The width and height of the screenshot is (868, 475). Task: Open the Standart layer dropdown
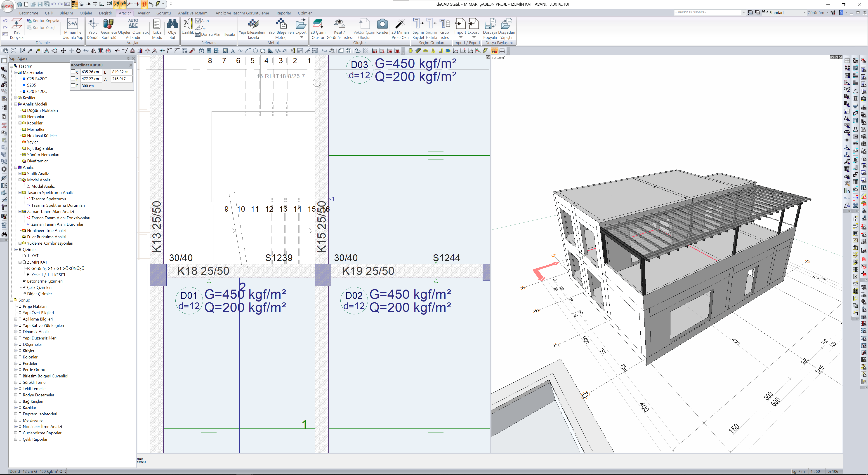click(x=804, y=13)
